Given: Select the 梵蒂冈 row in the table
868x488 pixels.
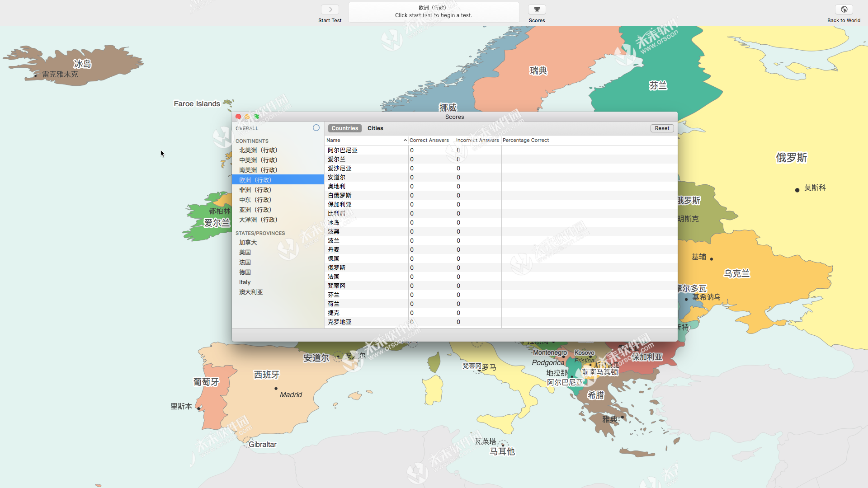Looking at the screenshot, I should [x=501, y=286].
